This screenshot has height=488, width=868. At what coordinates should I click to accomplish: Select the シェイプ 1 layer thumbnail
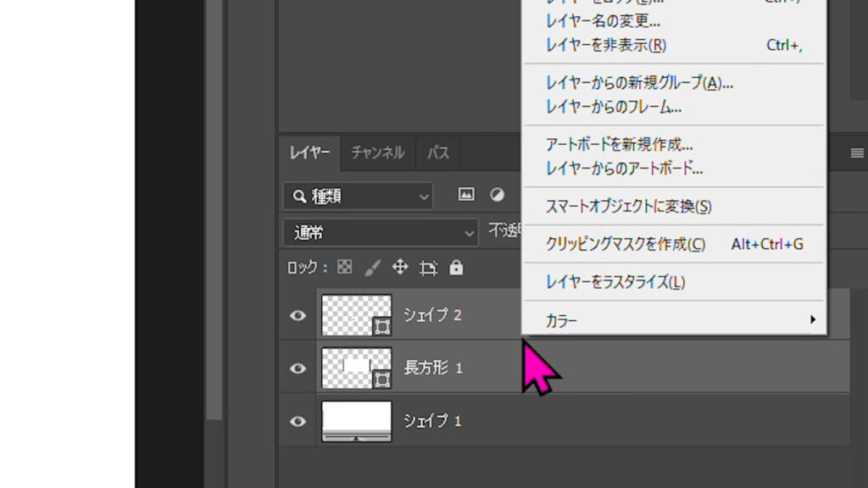[x=357, y=421]
